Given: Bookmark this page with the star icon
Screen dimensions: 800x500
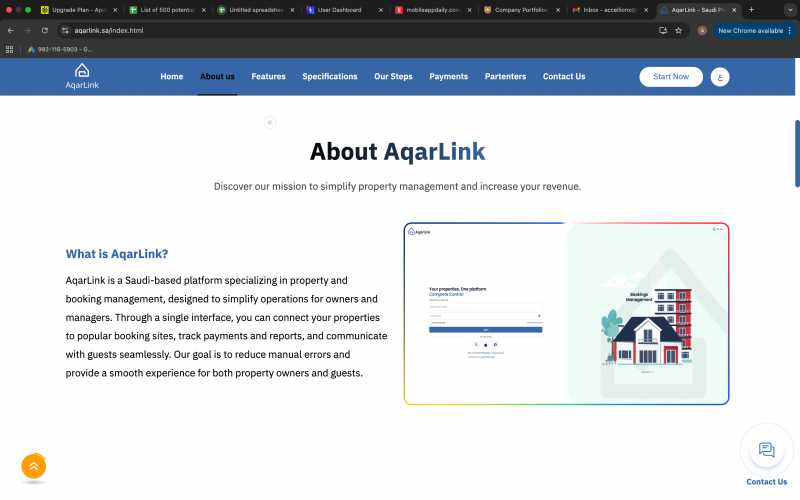Looking at the screenshot, I should coord(679,31).
